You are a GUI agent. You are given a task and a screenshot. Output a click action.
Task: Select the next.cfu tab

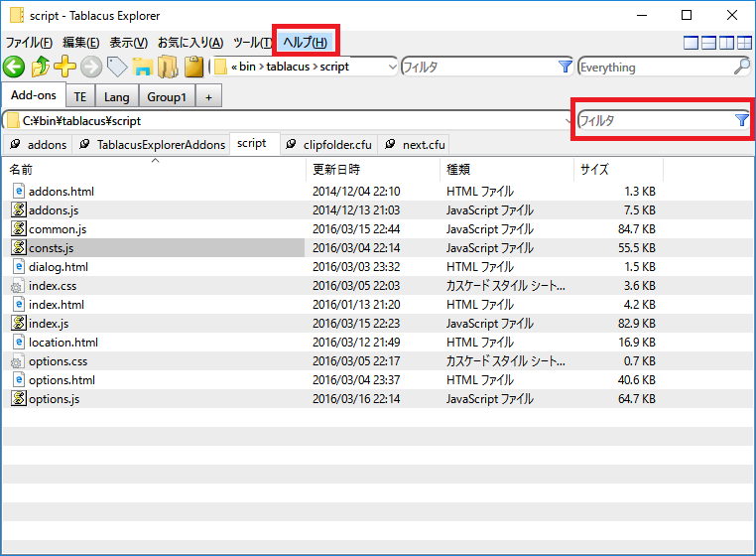415,145
